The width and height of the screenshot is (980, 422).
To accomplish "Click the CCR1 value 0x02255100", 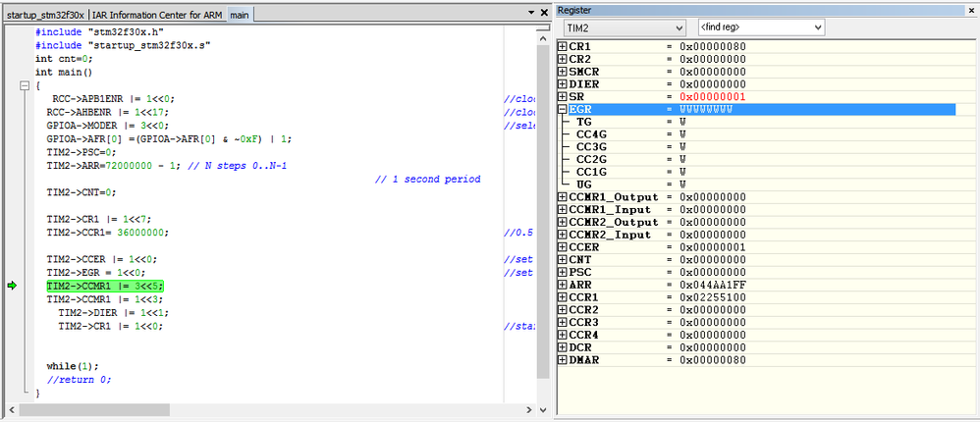I will pos(713,297).
